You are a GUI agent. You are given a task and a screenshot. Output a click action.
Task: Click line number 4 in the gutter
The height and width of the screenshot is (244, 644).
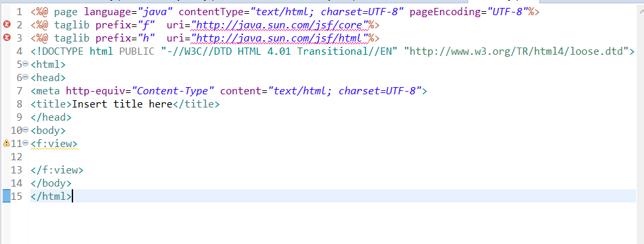(x=19, y=51)
